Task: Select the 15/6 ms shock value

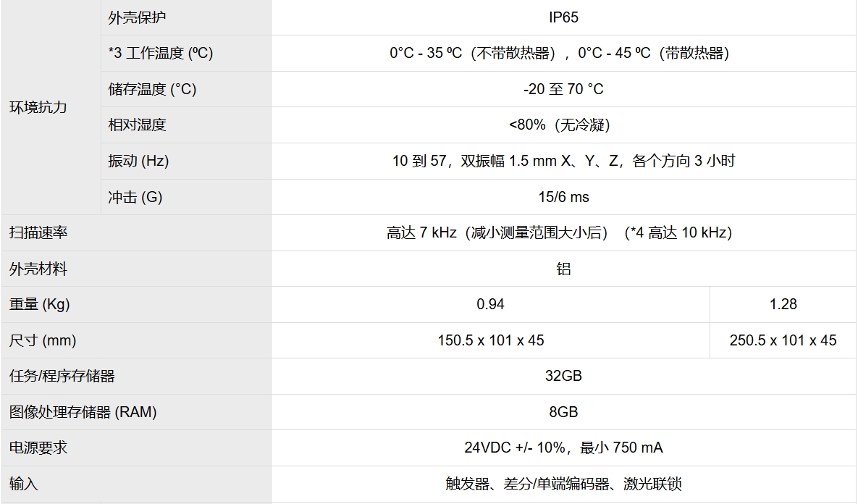Action: coord(563,197)
